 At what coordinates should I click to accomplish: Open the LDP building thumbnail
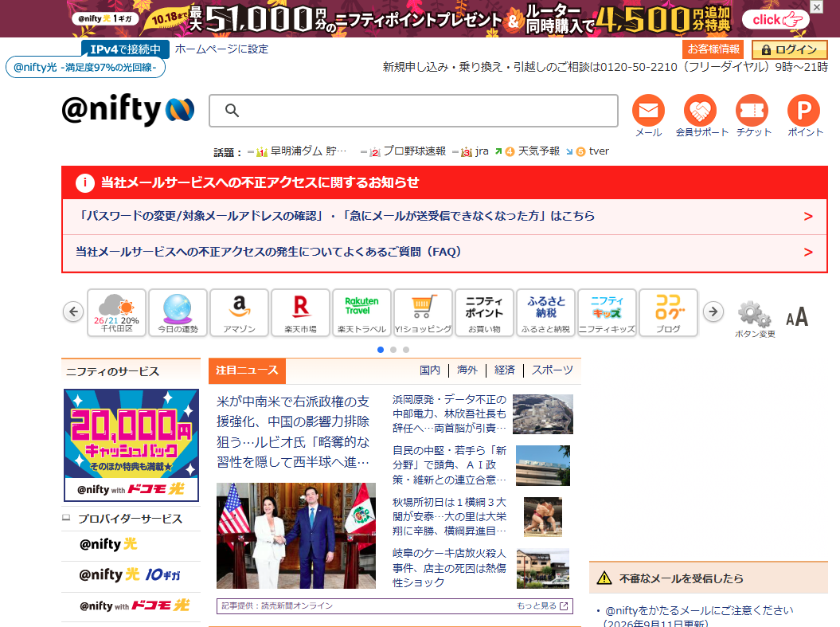click(x=543, y=465)
